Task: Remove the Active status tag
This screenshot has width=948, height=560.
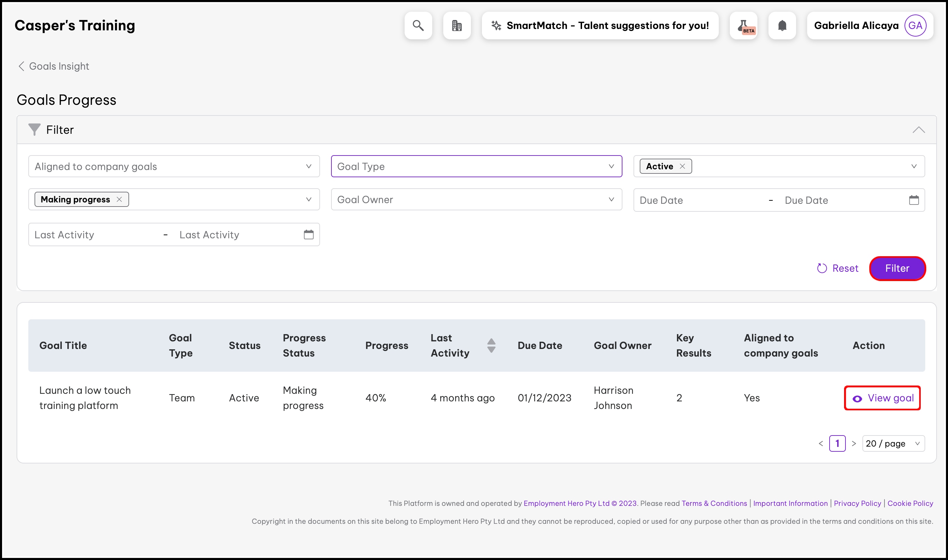Action: (x=682, y=166)
